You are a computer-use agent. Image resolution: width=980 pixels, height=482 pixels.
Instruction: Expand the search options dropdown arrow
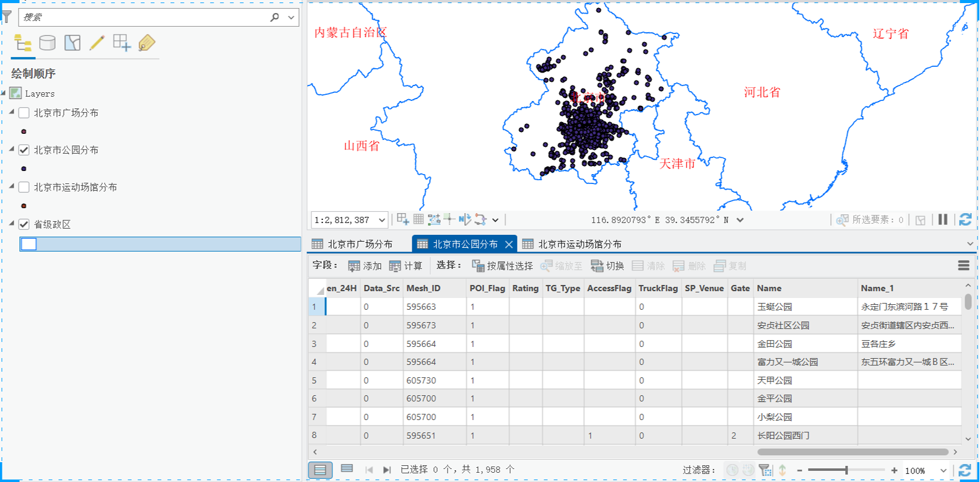[x=291, y=17]
